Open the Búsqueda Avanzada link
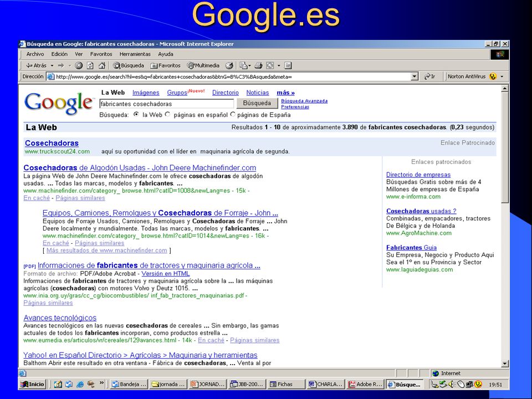The image size is (532, 399). (x=304, y=101)
